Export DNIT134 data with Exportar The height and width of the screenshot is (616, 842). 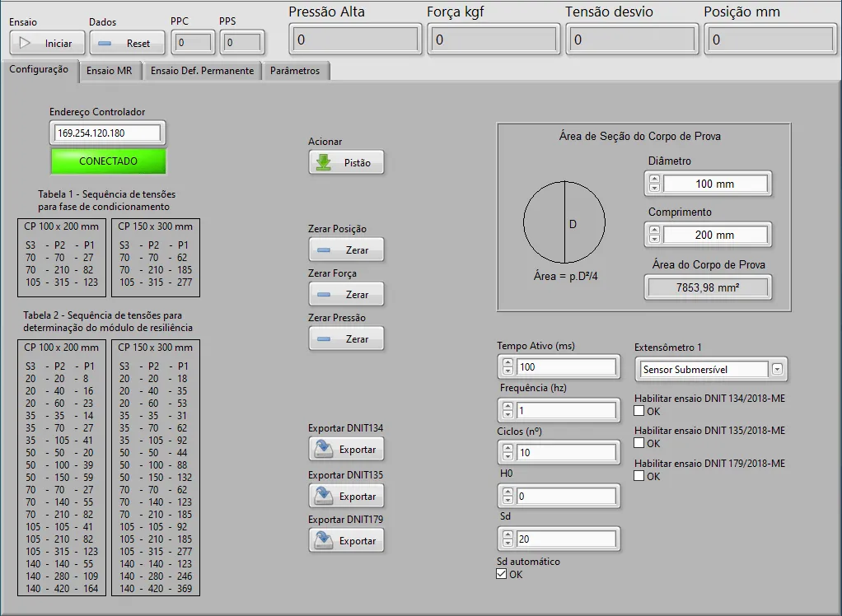(x=346, y=450)
